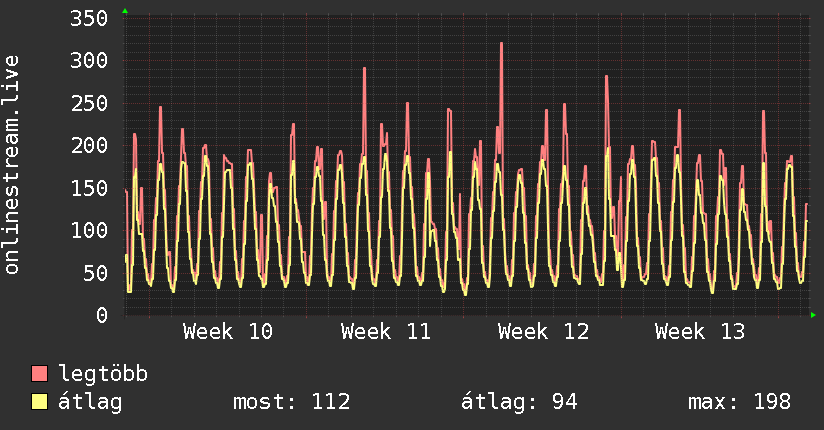Image resolution: width=824 pixels, height=430 pixels.
Task: Select the Week 11 axis label
Action: (x=386, y=332)
